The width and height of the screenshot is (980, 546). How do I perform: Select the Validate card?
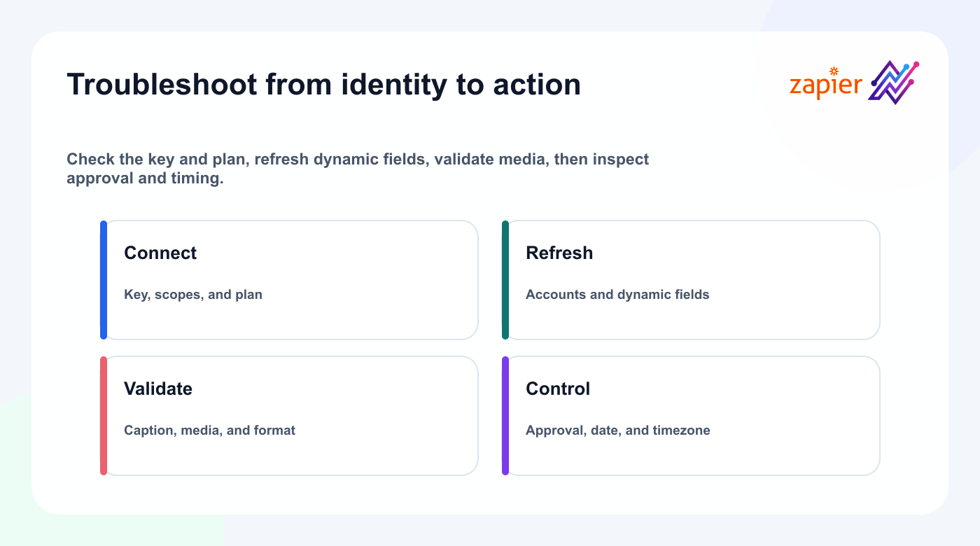289,416
